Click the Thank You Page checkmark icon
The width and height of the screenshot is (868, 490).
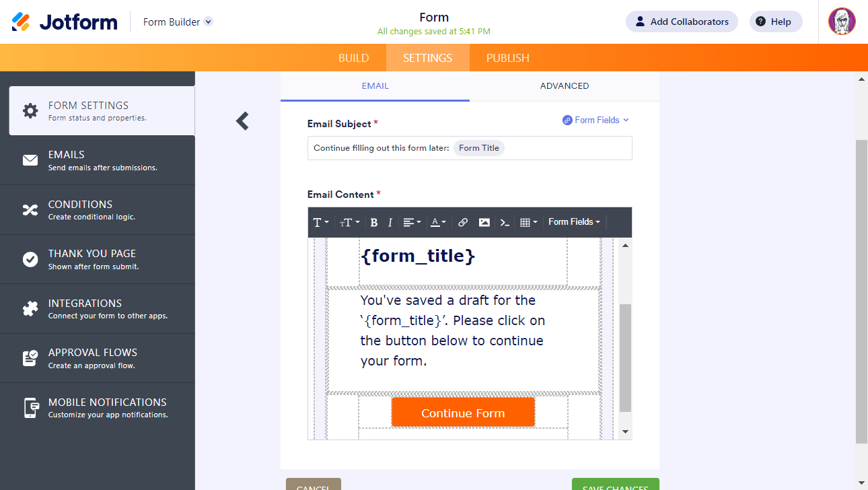(30, 259)
